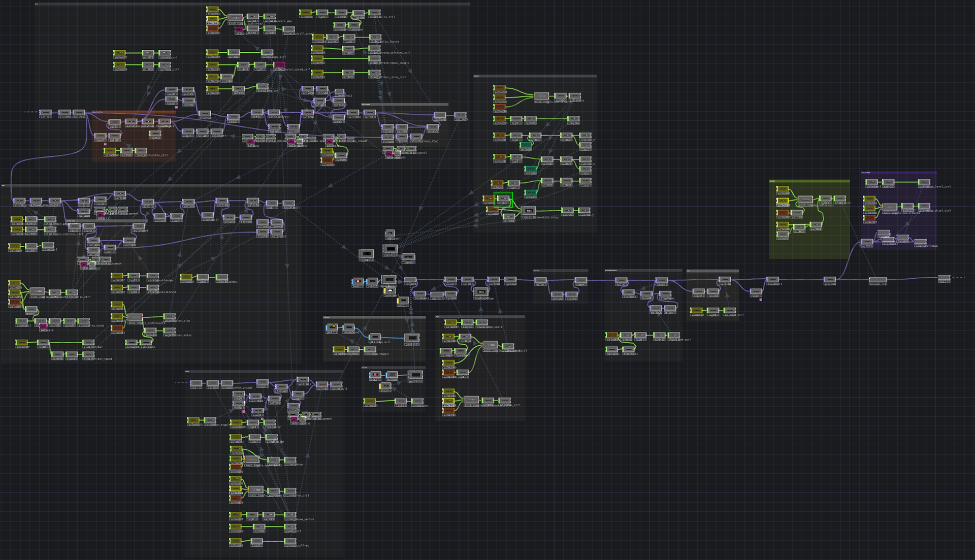Select the node with yellow warning triangle
Screen dimensions: 975x560
[x=333, y=327]
